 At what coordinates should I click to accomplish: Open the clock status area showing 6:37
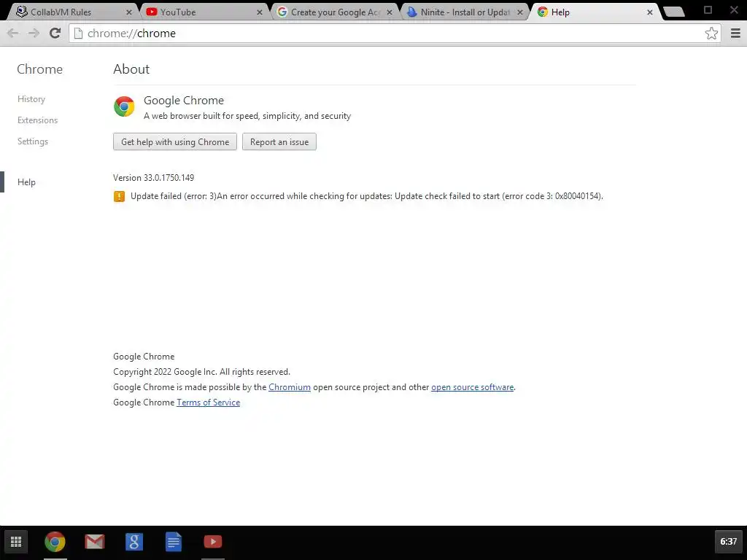[729, 542]
